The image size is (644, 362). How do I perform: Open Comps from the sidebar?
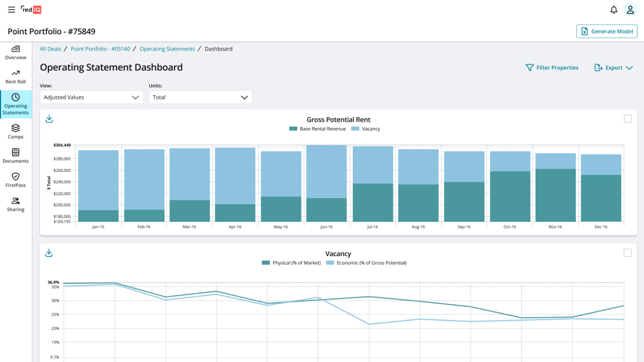(15, 131)
